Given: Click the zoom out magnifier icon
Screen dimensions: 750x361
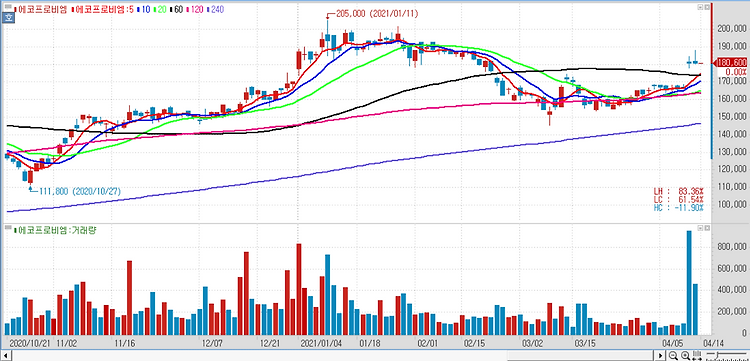Looking at the screenshot, I should tap(673, 355).
